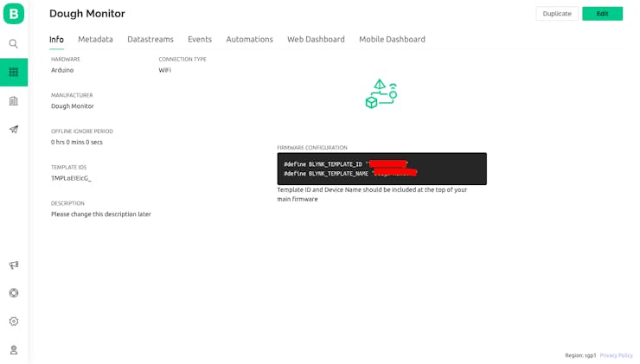Open the megaphone announcements icon
Viewport: 640px width, 364px height.
point(14,265)
